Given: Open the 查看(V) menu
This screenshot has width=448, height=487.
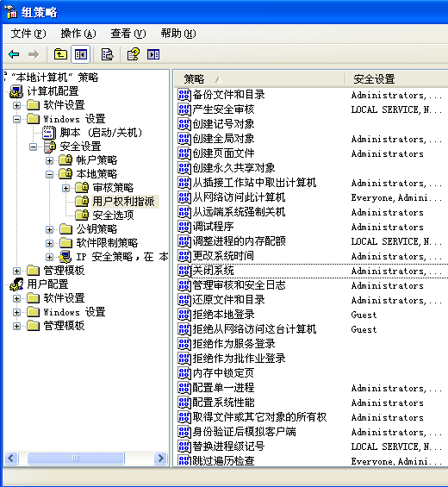Looking at the screenshot, I should [x=128, y=34].
